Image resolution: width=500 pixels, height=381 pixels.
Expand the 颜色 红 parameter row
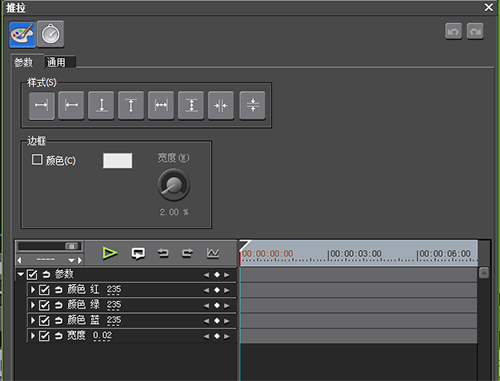pyautogui.click(x=33, y=290)
